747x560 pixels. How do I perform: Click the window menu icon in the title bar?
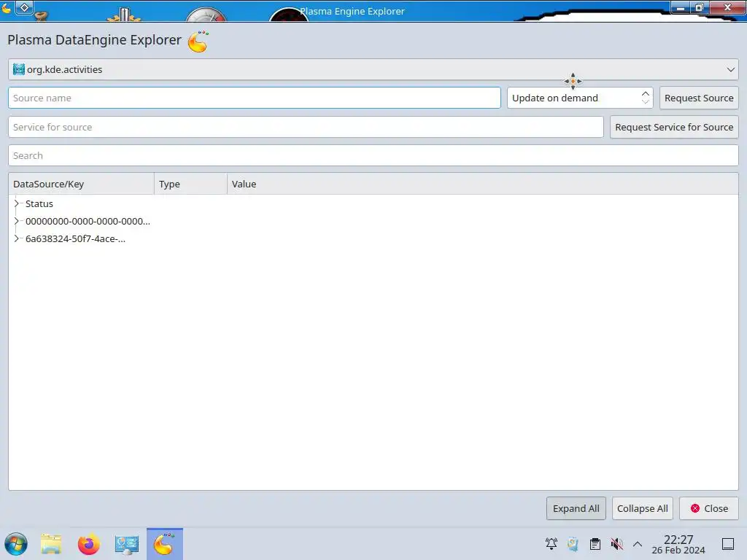coord(6,8)
